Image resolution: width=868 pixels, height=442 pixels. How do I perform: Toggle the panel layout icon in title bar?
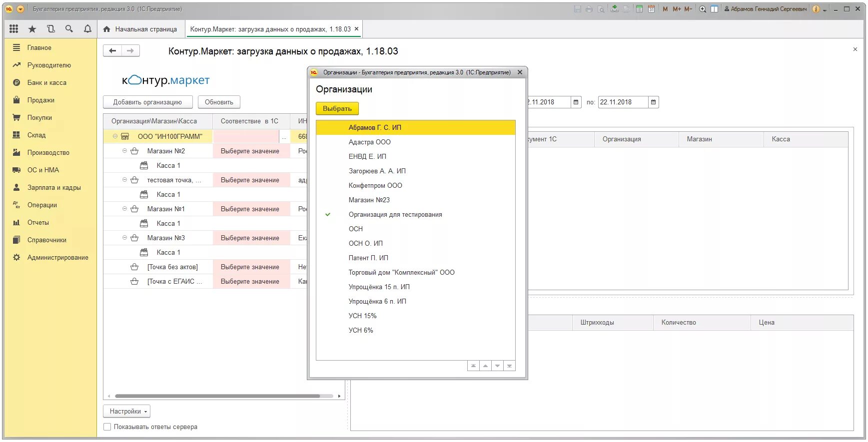(714, 9)
